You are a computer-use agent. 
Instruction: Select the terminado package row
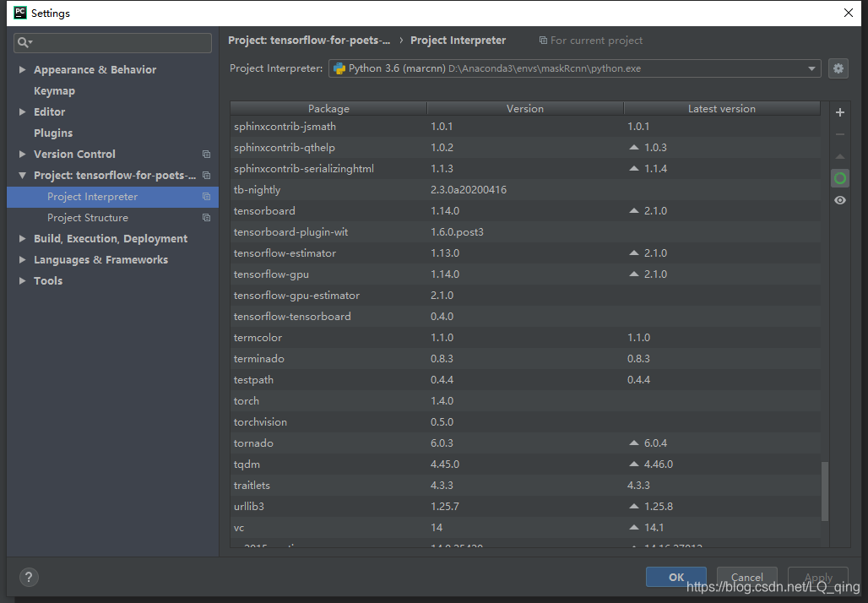525,359
